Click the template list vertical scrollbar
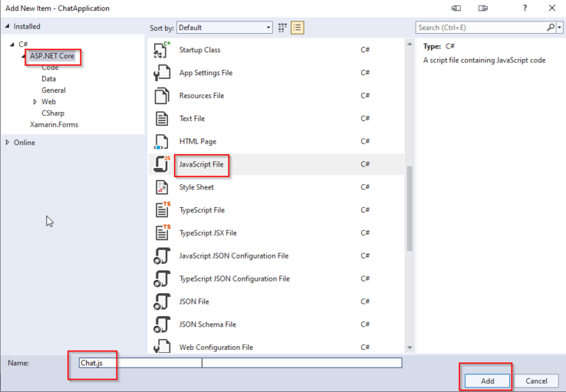This screenshot has height=392, width=566. [410, 206]
